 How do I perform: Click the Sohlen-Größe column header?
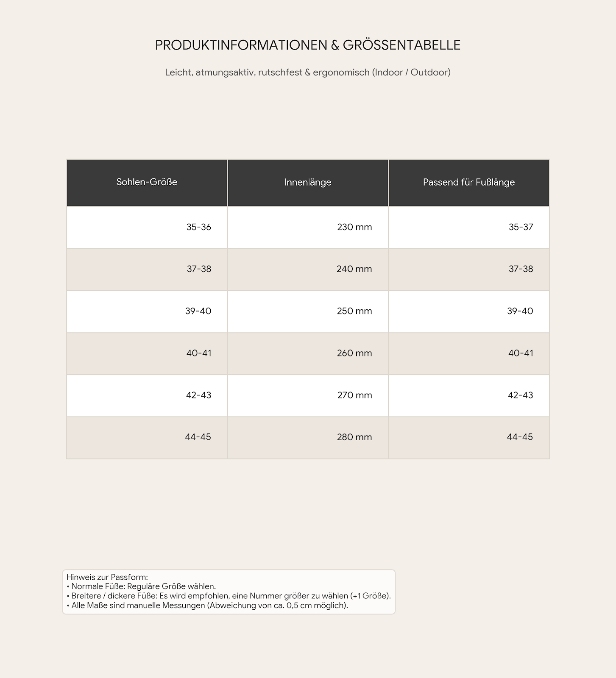147,183
